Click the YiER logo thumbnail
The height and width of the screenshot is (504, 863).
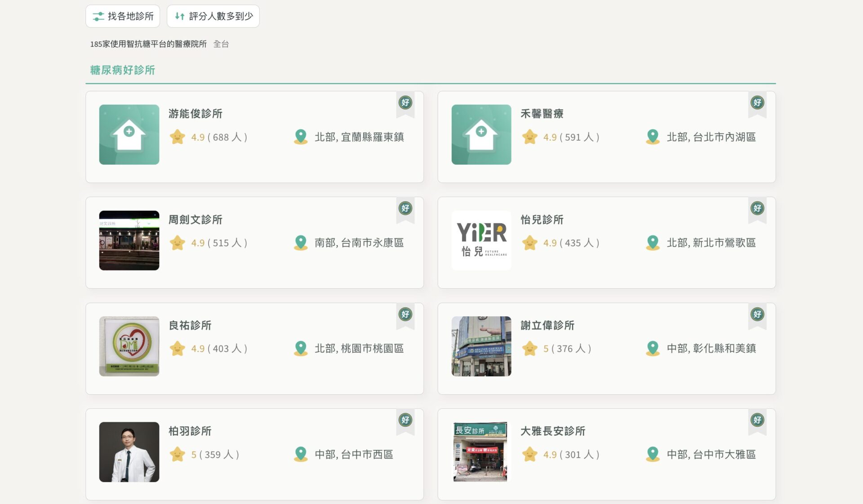[481, 240]
